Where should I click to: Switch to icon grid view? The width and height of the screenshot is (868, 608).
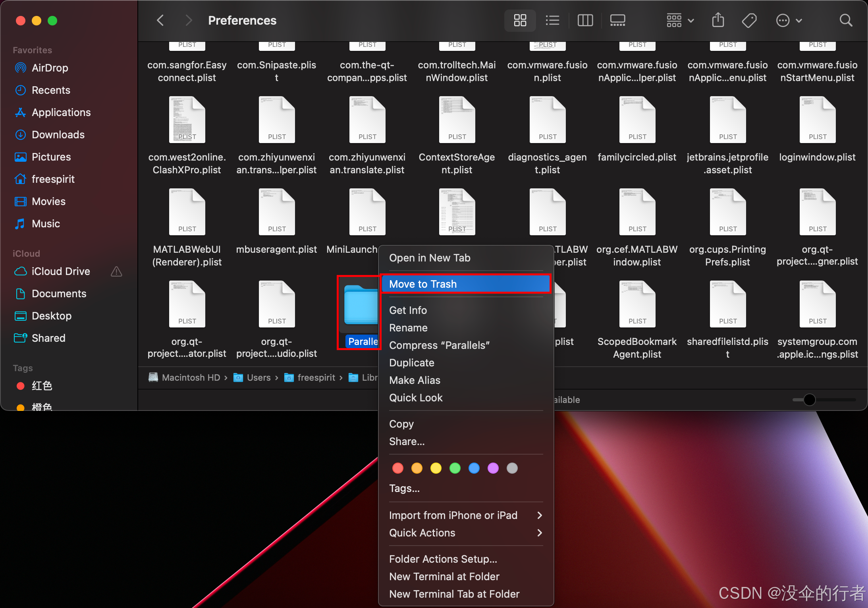click(520, 20)
